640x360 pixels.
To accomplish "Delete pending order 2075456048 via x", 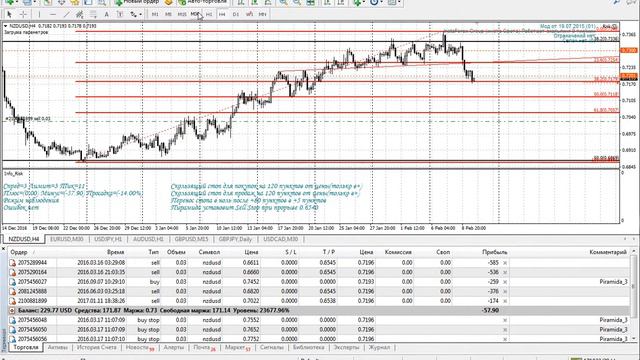I will 505,320.
